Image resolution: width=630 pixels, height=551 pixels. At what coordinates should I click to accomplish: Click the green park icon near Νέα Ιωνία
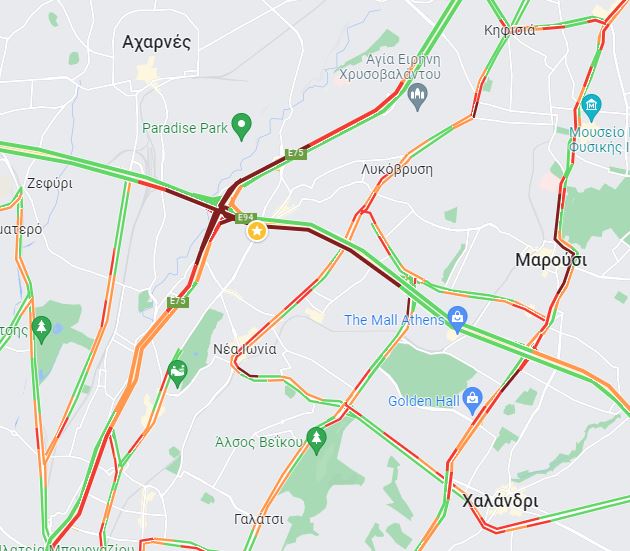178,373
